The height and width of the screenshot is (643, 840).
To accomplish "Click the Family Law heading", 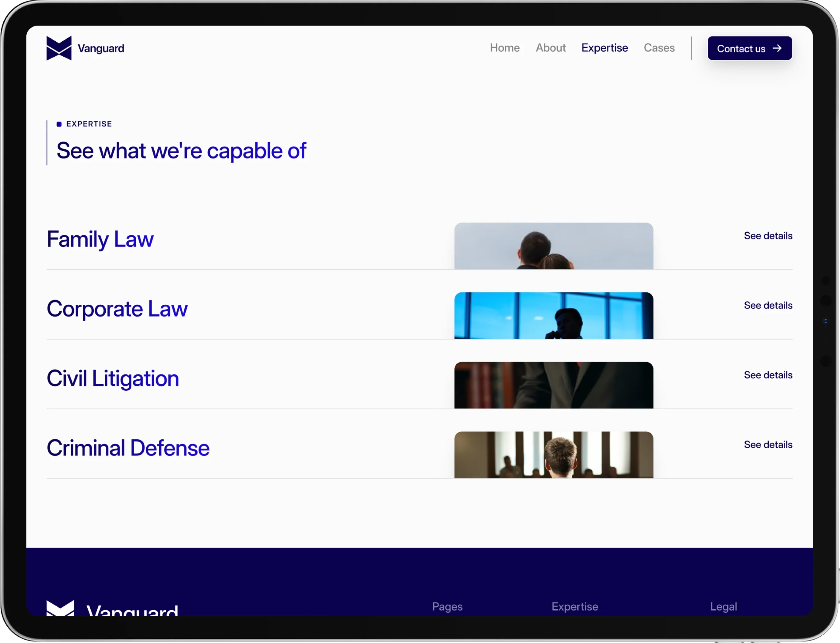I will pos(100,239).
